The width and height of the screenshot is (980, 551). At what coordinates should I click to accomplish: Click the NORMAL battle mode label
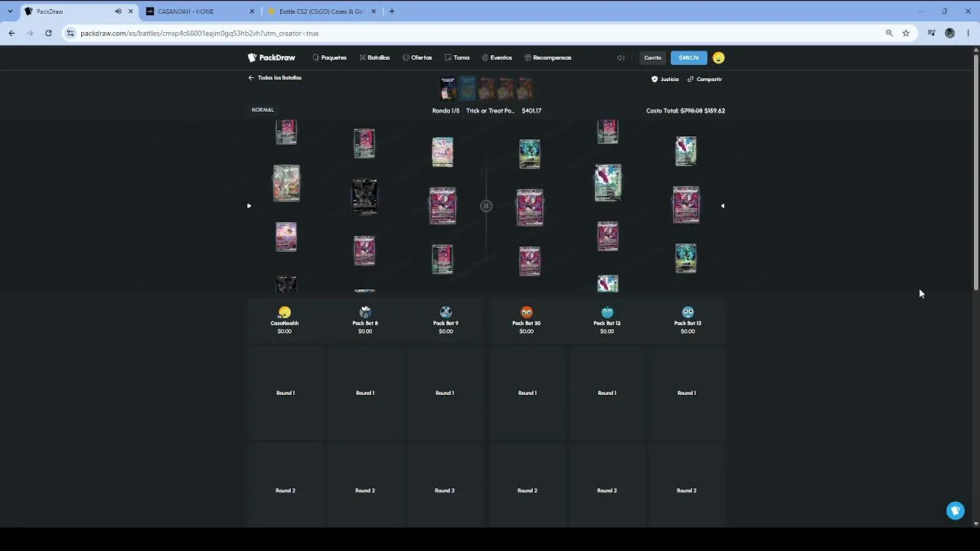coord(263,110)
